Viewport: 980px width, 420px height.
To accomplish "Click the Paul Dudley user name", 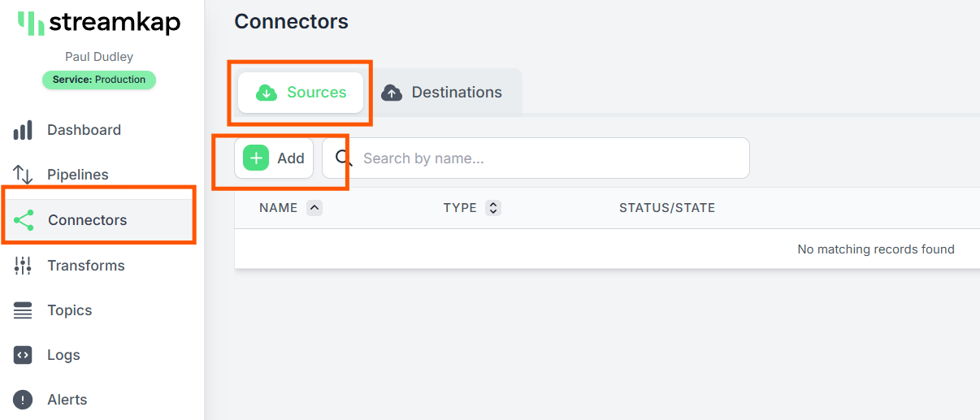I will [99, 57].
